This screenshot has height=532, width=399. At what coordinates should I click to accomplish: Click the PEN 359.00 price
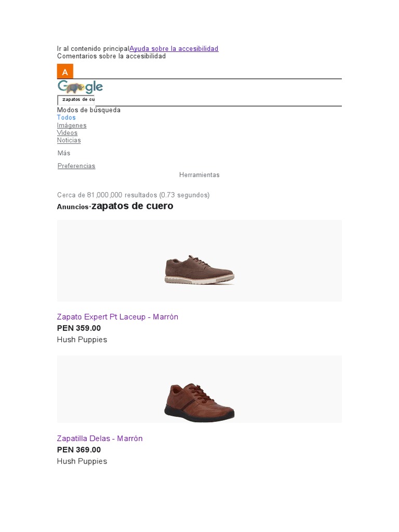coord(79,328)
